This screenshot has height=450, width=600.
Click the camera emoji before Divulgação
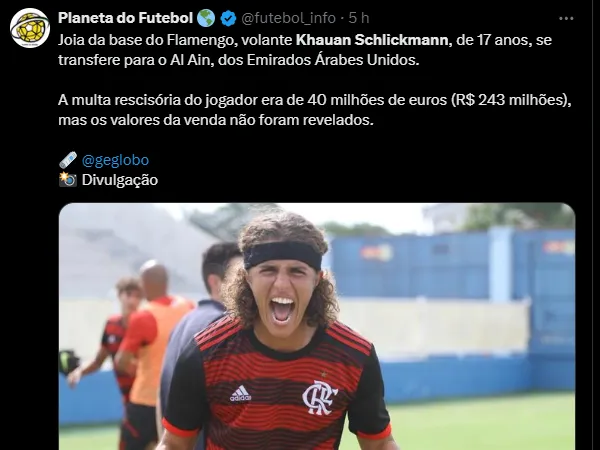click(68, 180)
